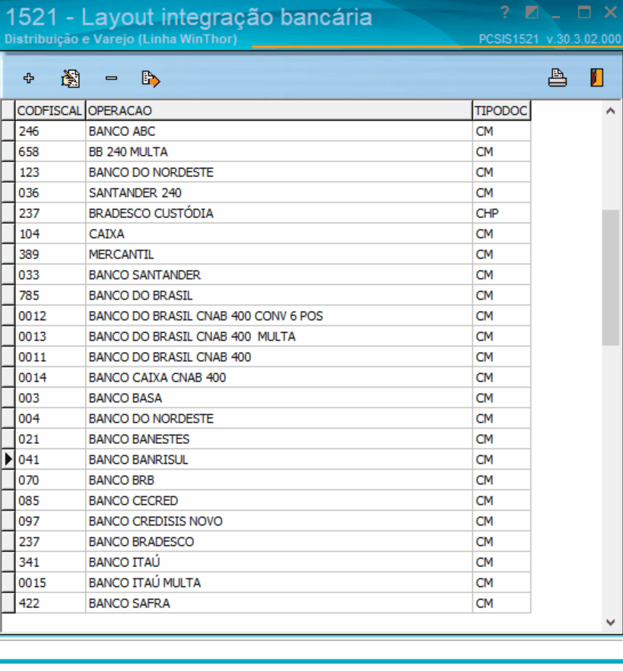This screenshot has width=623, height=672.
Task: Maximize the Layout integração bancária window
Action: click(x=584, y=12)
